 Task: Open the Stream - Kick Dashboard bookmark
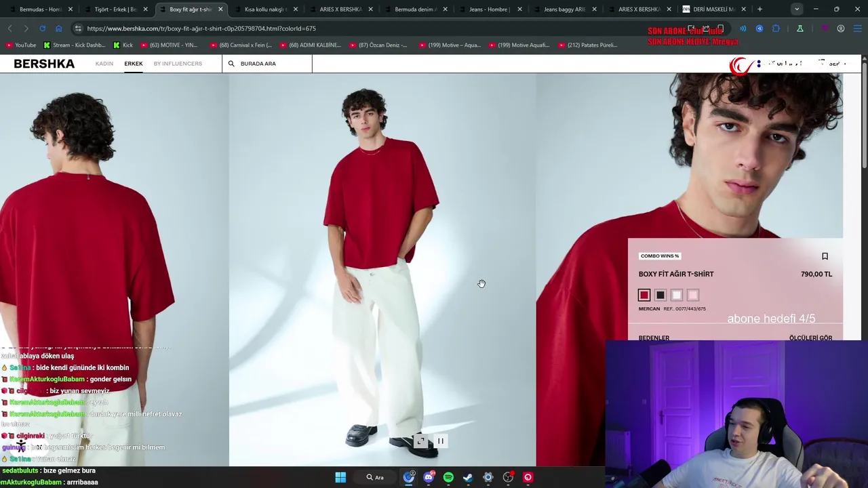75,45
